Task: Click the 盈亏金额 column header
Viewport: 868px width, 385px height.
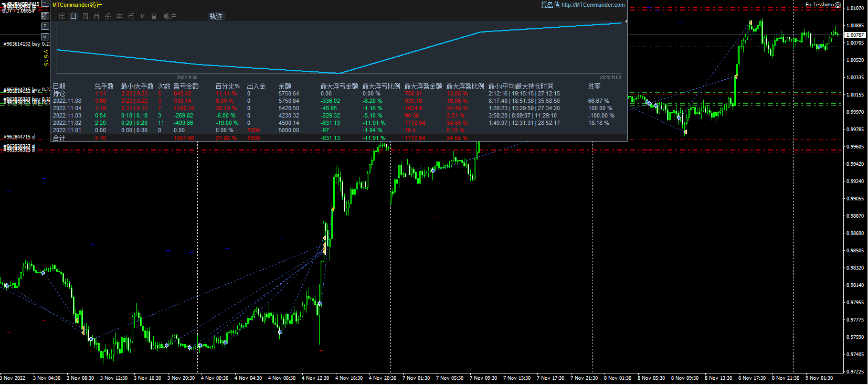Action: (x=186, y=86)
